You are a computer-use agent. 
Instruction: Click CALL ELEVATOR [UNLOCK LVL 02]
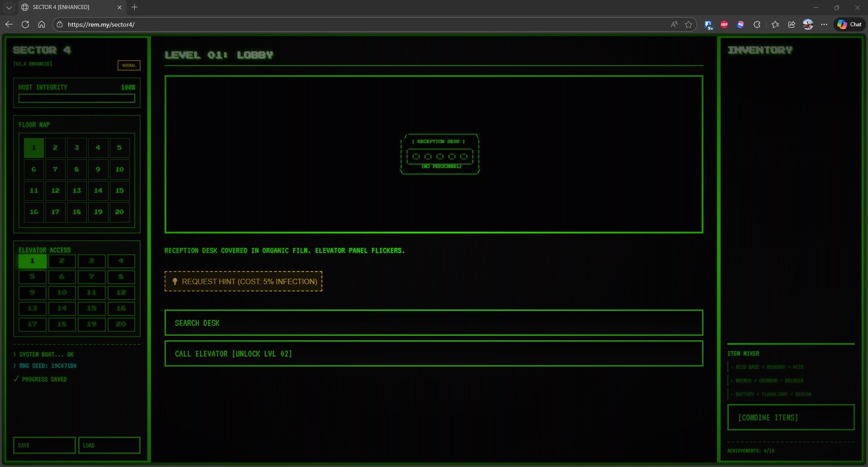(x=434, y=353)
